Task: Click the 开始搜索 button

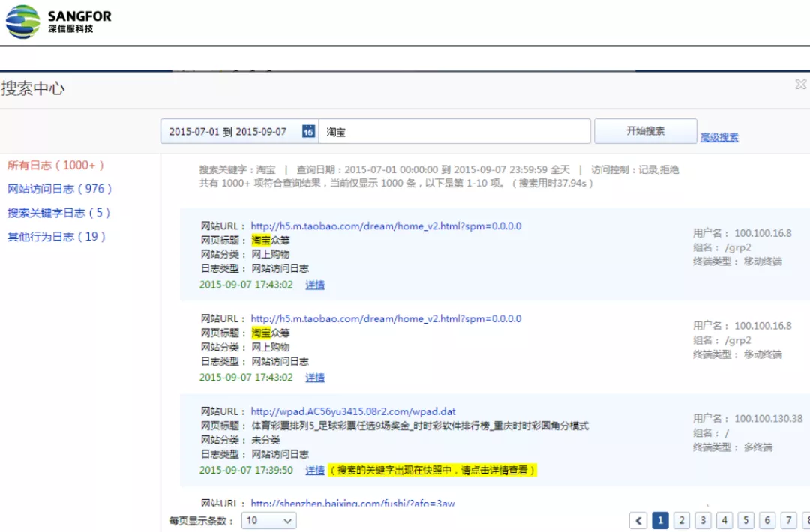Action: pyautogui.click(x=645, y=131)
